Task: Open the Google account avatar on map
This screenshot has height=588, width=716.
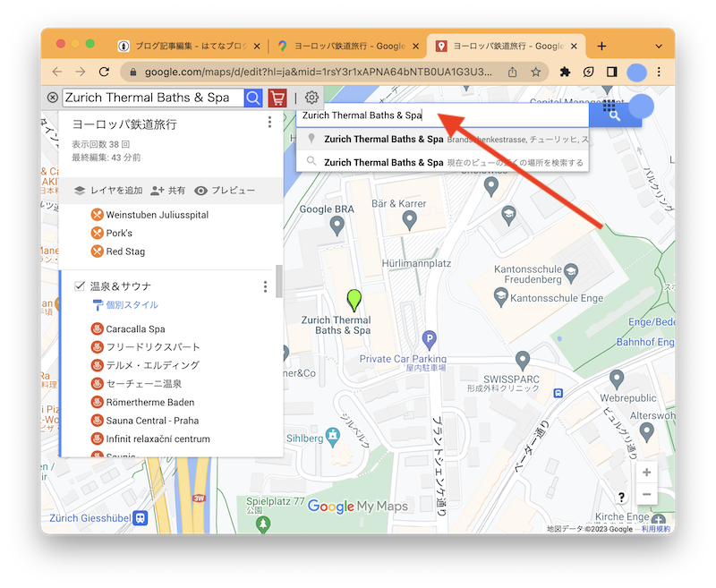Action: tap(641, 107)
